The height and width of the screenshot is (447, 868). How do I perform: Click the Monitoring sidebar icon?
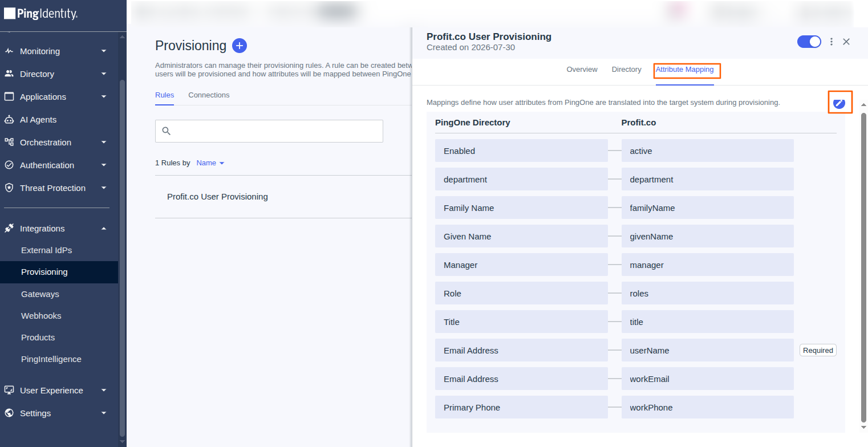(x=9, y=51)
